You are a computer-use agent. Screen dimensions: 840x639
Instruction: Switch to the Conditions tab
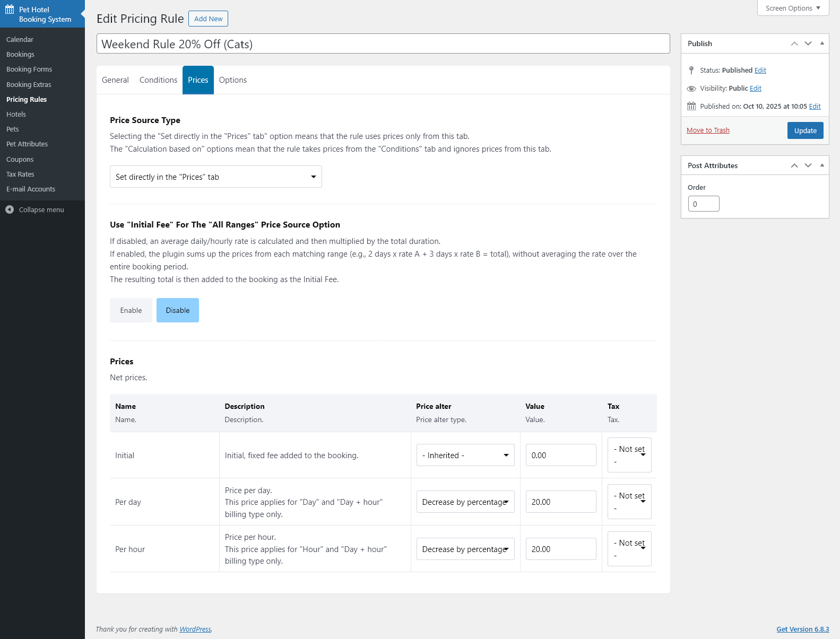point(158,80)
